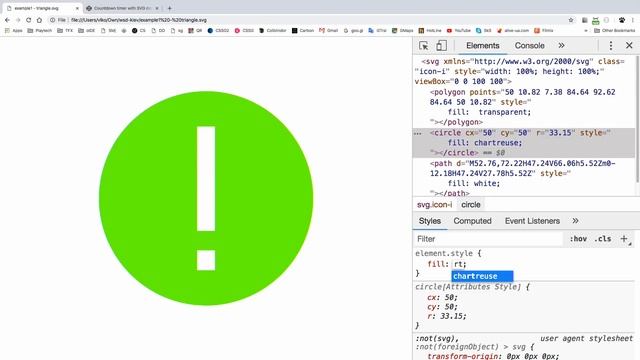This screenshot has height=360, width=640.
Task: Open Other Bookmarks folder
Action: [615, 31]
